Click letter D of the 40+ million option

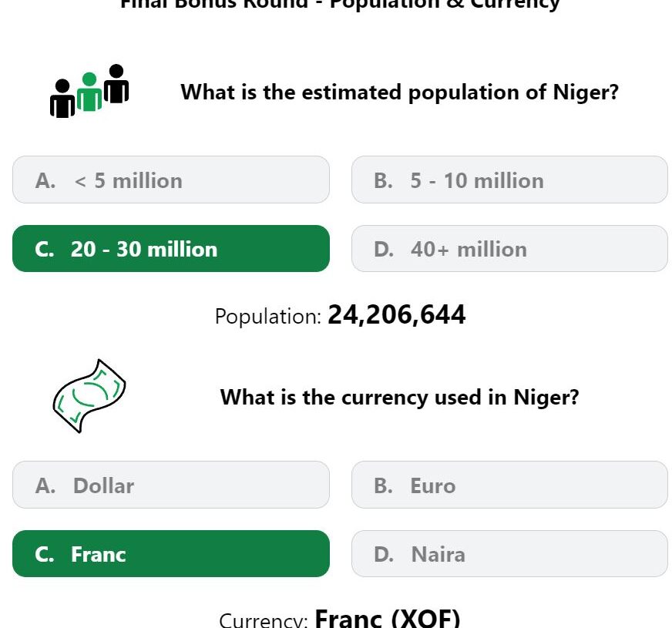(x=384, y=250)
